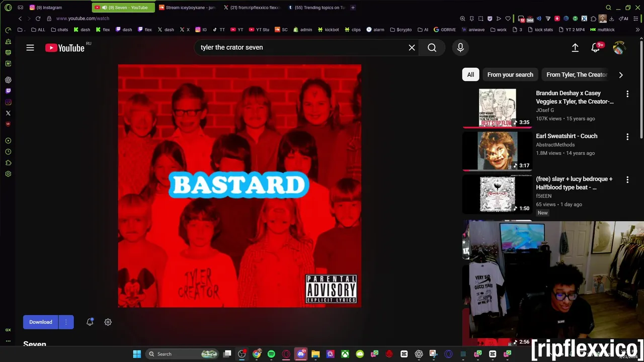644x362 pixels.
Task: Toggle the bell icon next to Download
Action: (90, 322)
